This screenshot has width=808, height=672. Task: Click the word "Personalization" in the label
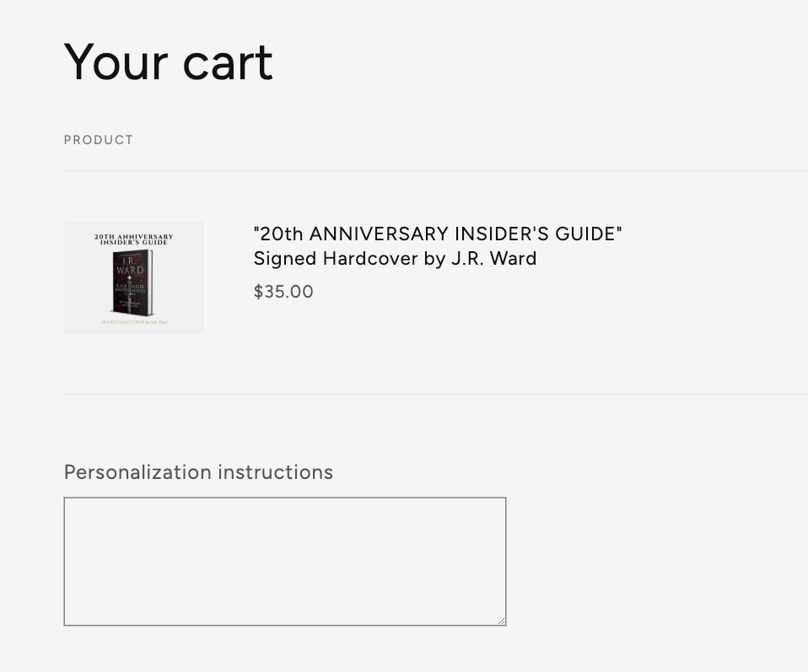tap(138, 472)
